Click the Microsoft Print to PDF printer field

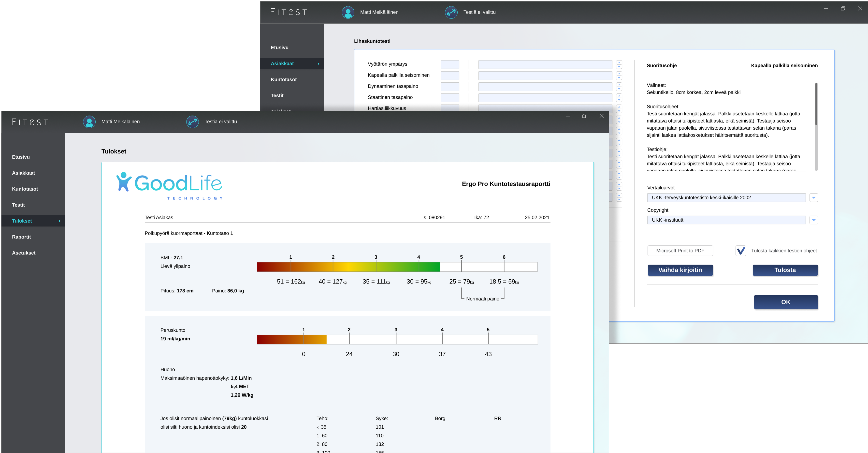coord(680,251)
